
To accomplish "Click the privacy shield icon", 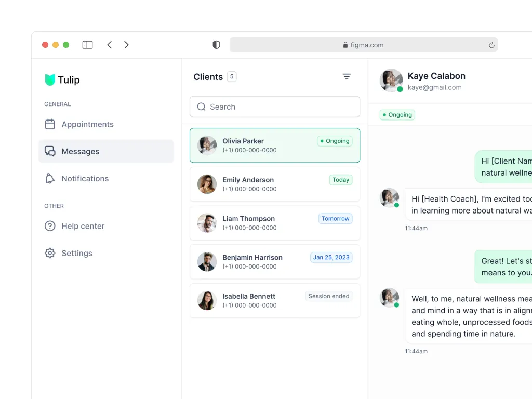I will [217, 45].
